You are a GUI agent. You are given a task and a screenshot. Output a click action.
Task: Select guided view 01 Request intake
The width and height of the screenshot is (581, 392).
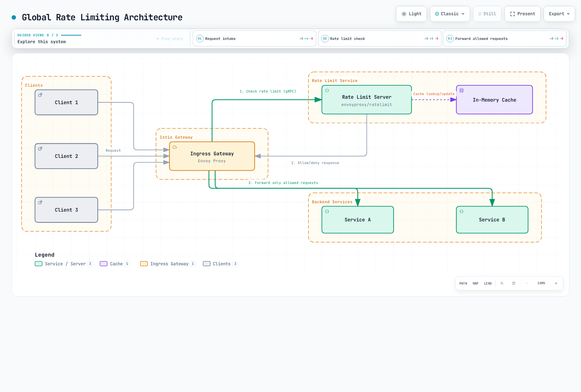click(255, 38)
